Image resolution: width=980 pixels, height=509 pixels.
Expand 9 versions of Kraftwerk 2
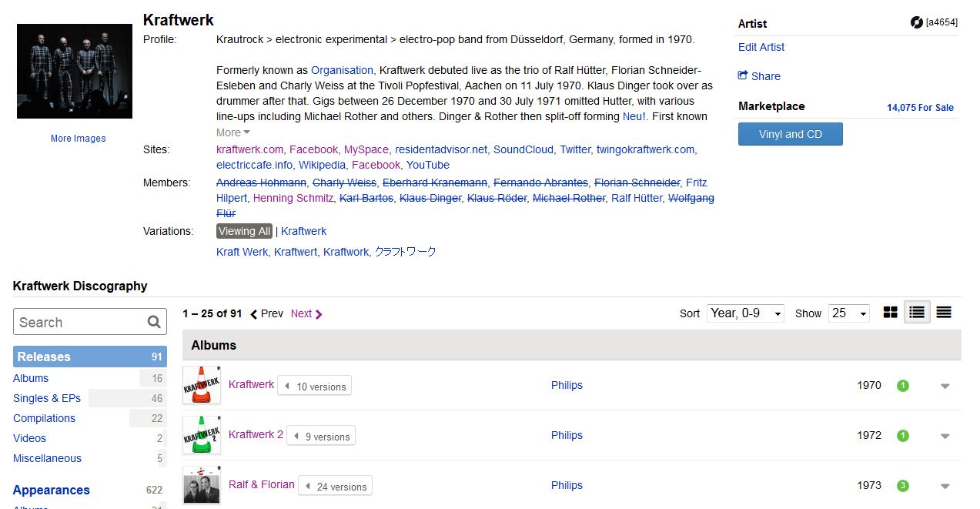pyautogui.click(x=320, y=437)
